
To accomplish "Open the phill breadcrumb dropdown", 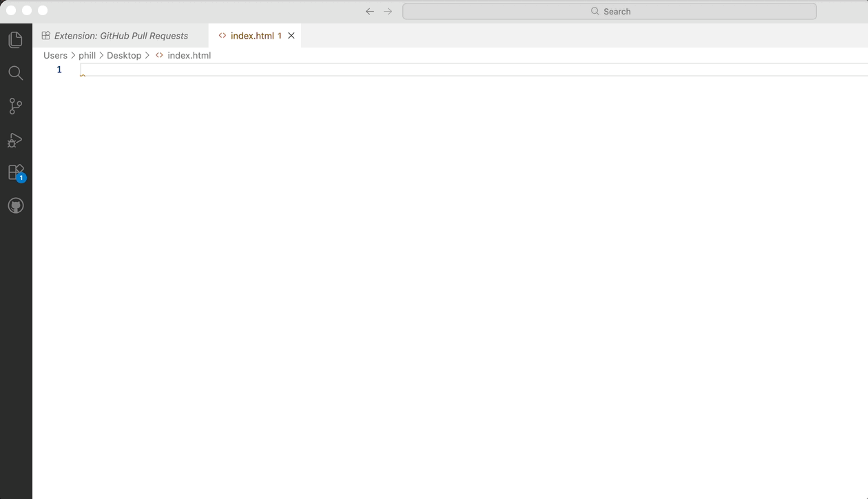I will coord(87,55).
